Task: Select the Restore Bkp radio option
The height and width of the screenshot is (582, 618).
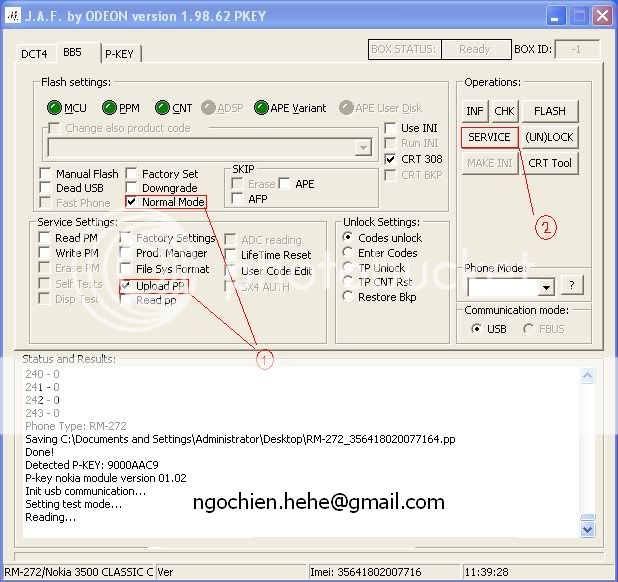Action: pyautogui.click(x=348, y=297)
